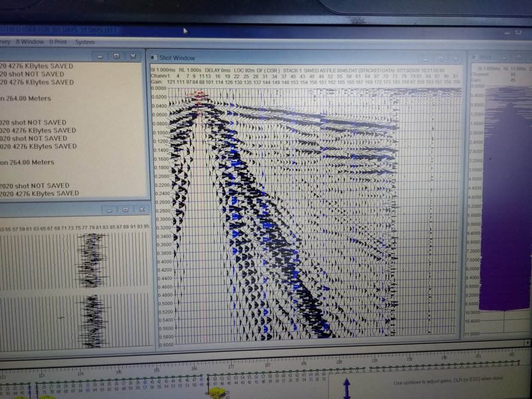Click 'RL 1.000s' in Shot Window header
Screen dimensions: 532x399
pyautogui.click(x=190, y=70)
